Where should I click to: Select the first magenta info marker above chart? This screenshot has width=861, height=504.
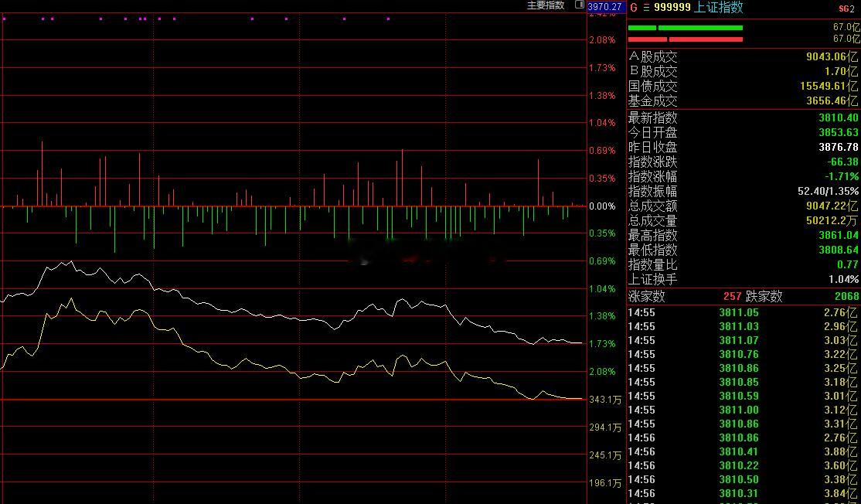point(5,19)
